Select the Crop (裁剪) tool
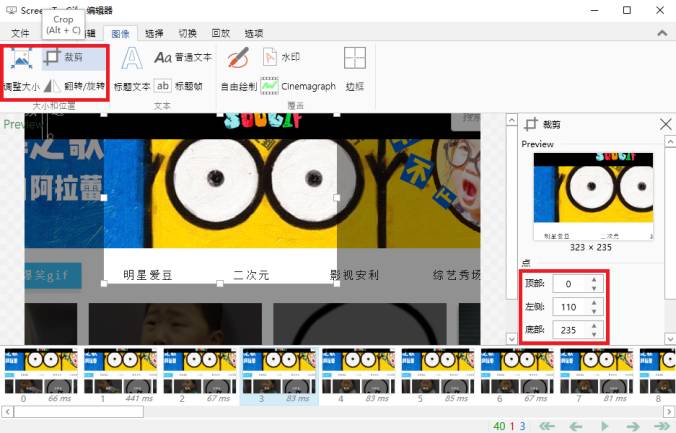Viewport: 676px width, 433px height. [x=73, y=58]
